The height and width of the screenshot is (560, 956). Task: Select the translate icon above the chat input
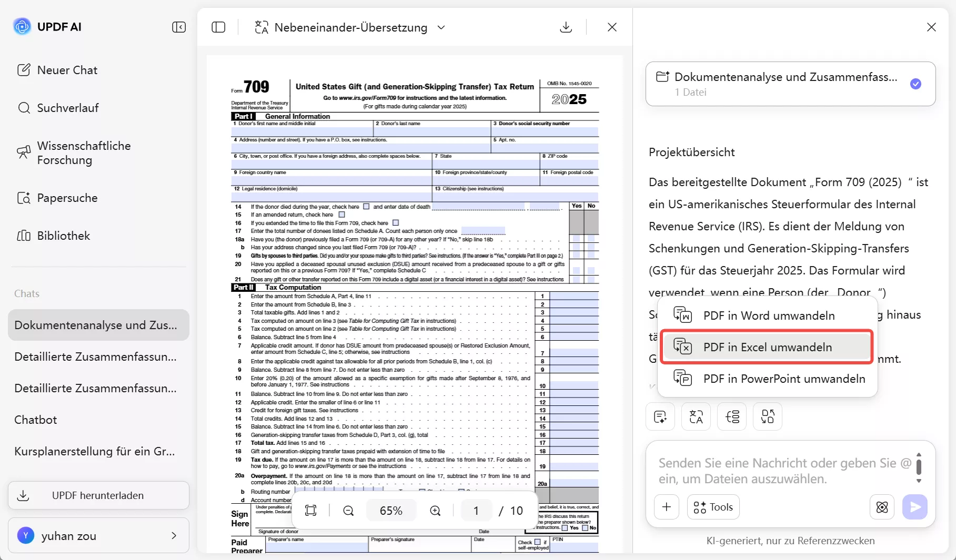tap(696, 416)
